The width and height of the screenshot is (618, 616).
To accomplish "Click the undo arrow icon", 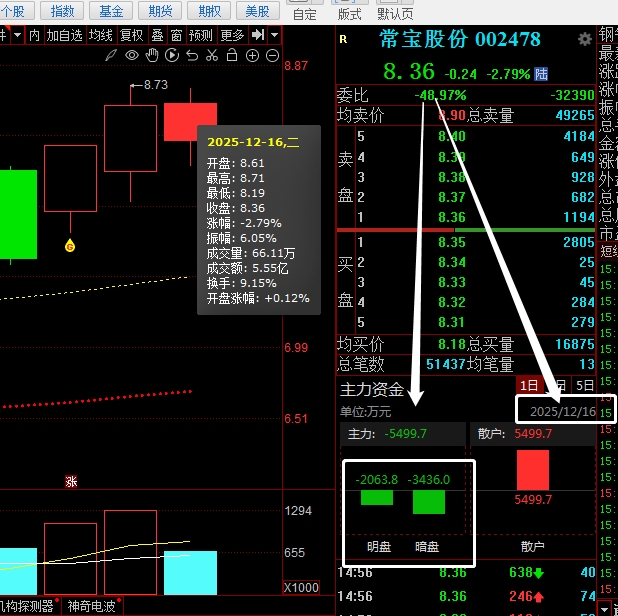I will 192,56.
